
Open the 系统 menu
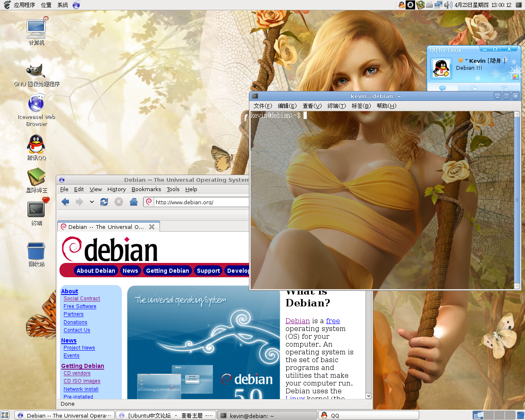tap(63, 5)
